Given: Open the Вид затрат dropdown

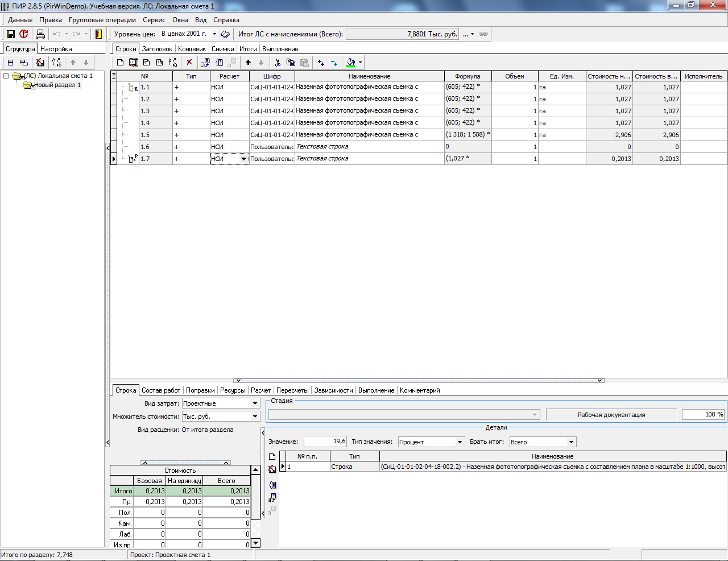Looking at the screenshot, I should click(255, 403).
